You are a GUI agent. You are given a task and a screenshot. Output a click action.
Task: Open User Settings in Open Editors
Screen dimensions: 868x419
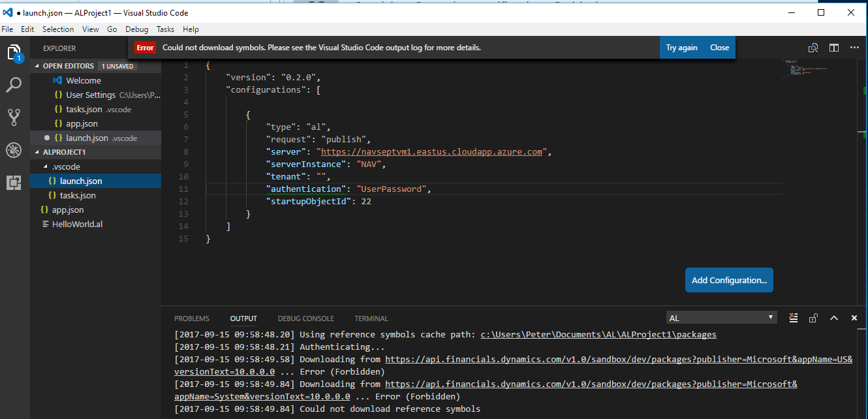coord(95,95)
